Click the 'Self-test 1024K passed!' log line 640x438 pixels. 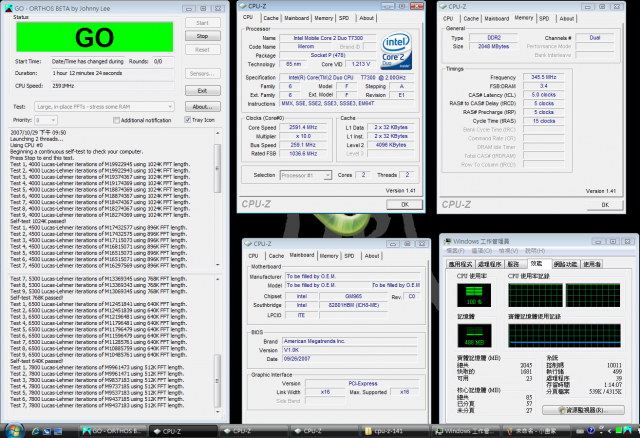coord(38,221)
